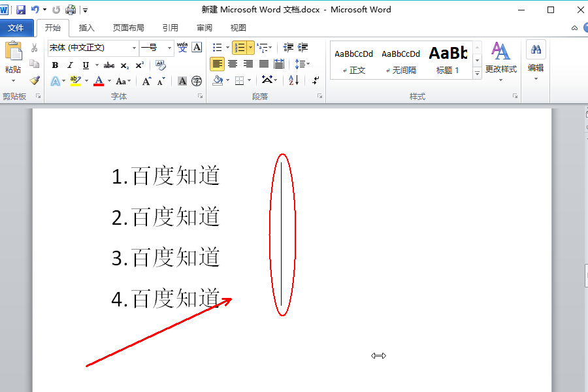The image size is (588, 392).
Task: Toggle underline formatting
Action: click(86, 65)
